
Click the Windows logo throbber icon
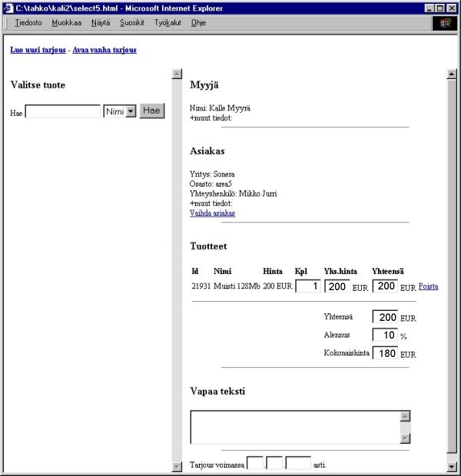445,23
